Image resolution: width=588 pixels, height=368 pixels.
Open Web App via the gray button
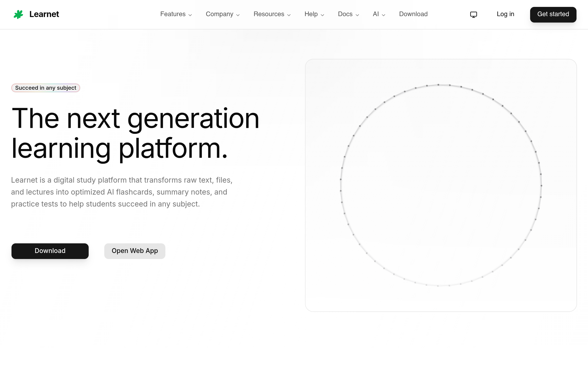[x=135, y=251]
